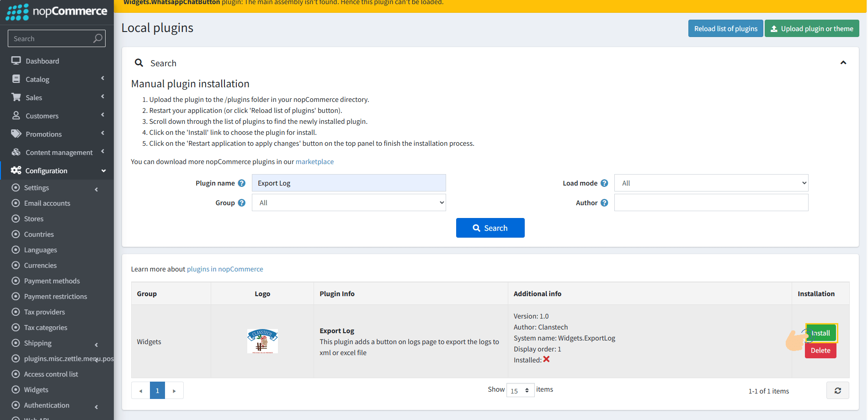Click the Author text field
The image size is (868, 420).
coord(711,203)
